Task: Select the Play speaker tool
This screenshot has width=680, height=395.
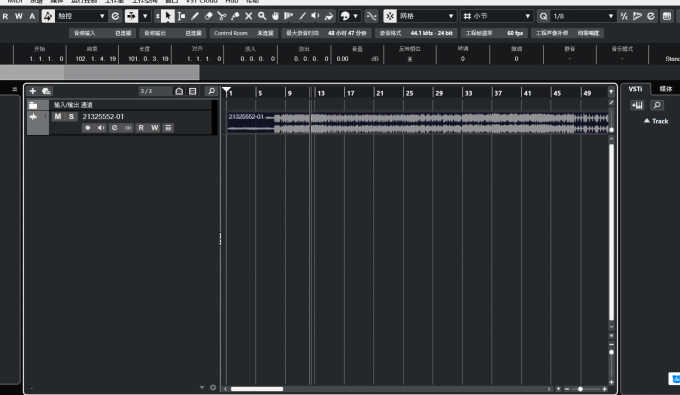Action: pyautogui.click(x=315, y=16)
